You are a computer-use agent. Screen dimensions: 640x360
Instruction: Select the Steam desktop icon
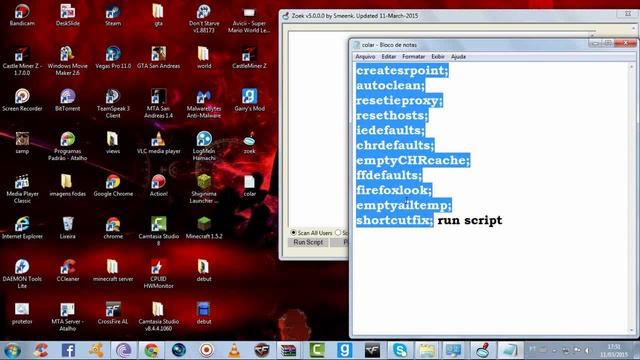113,16
